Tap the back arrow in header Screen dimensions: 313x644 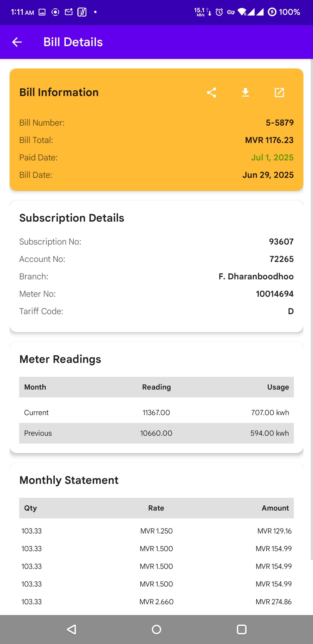click(17, 42)
